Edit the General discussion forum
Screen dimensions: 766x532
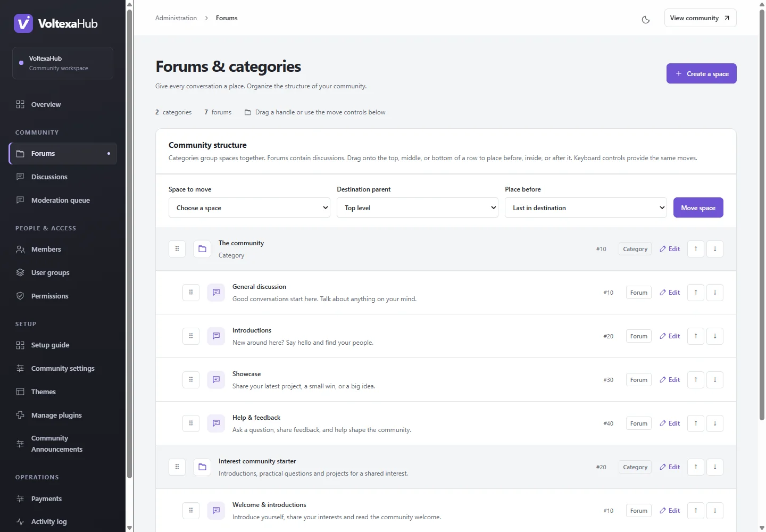click(x=670, y=293)
